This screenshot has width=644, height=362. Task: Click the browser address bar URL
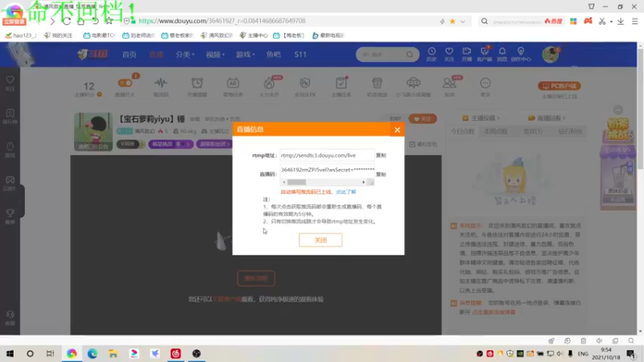(222, 21)
